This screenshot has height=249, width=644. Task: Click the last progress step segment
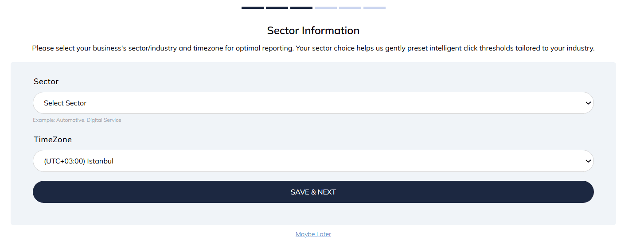pos(375,8)
